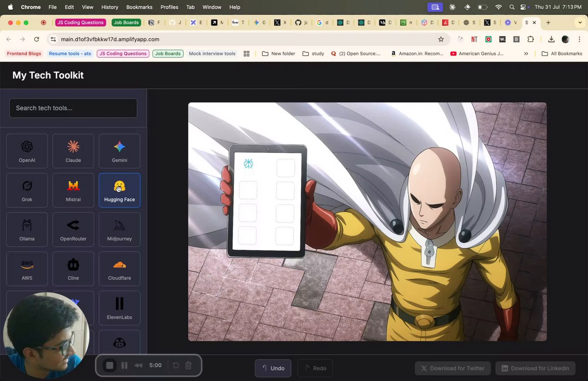Open the Wi-Fi status menu
Viewport: 588px width, 381px height.
[498, 7]
